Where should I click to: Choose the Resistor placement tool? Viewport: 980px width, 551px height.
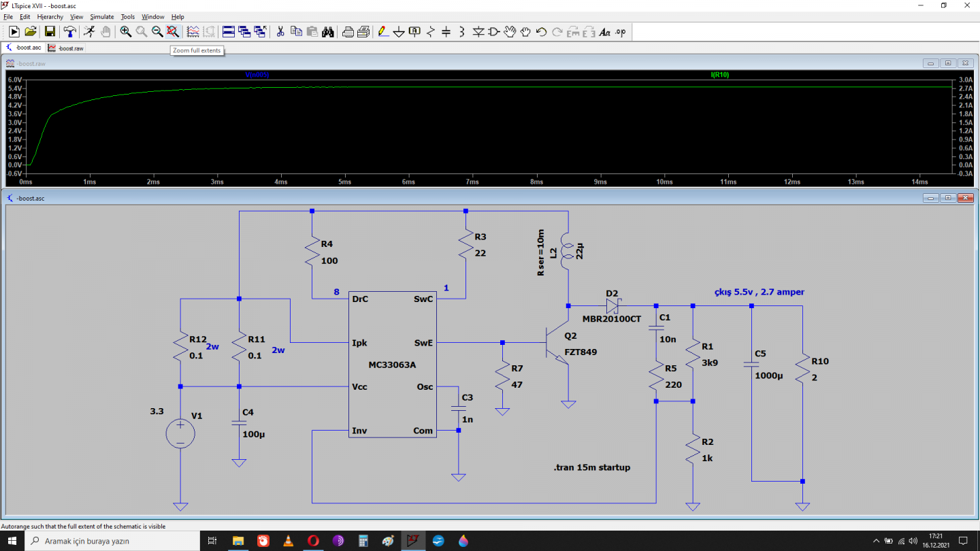[x=431, y=31]
